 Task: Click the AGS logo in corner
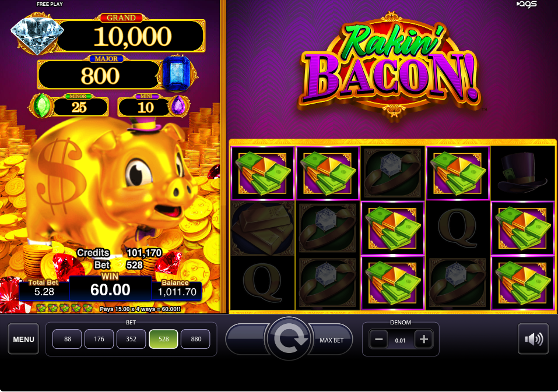pyautogui.click(x=527, y=4)
